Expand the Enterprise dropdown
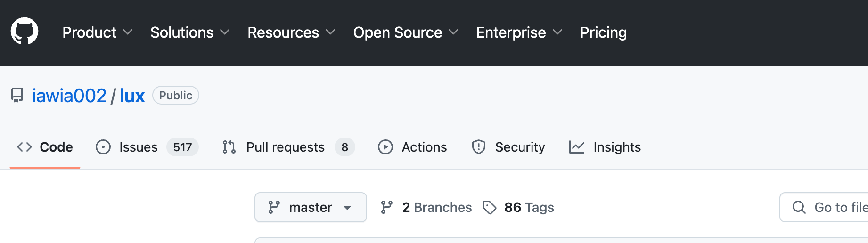868x243 pixels. [x=519, y=32]
